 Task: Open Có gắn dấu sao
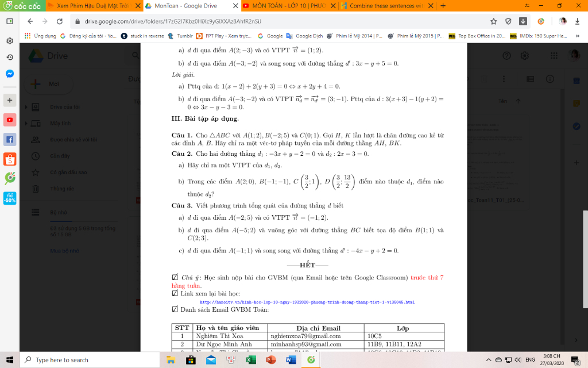(68, 172)
